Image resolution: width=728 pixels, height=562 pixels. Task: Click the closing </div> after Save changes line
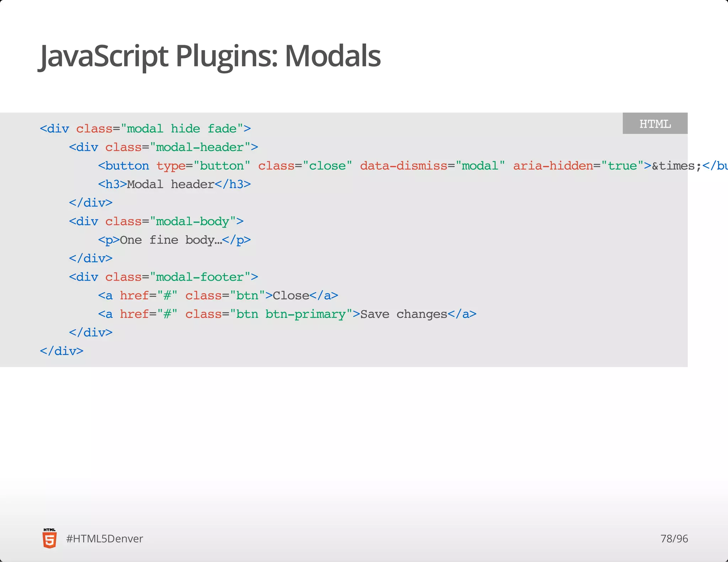pyautogui.click(x=91, y=333)
